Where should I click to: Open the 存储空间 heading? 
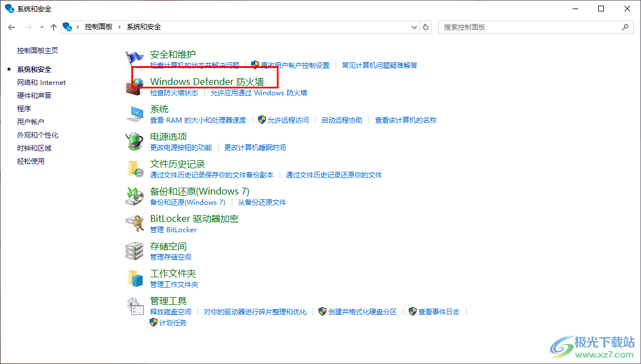point(168,246)
